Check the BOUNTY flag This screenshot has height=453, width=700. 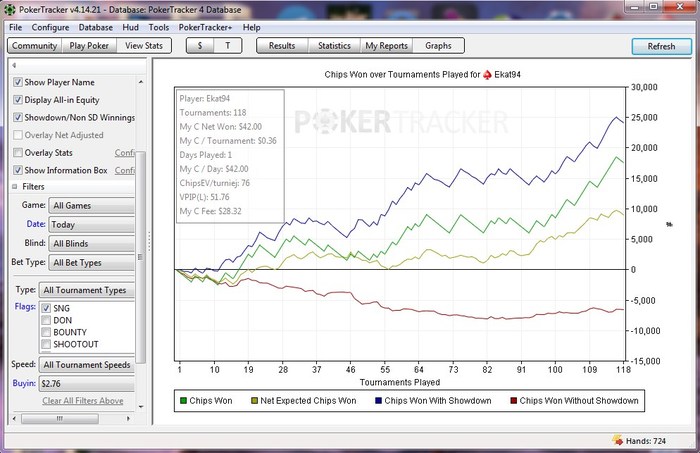coord(46,332)
